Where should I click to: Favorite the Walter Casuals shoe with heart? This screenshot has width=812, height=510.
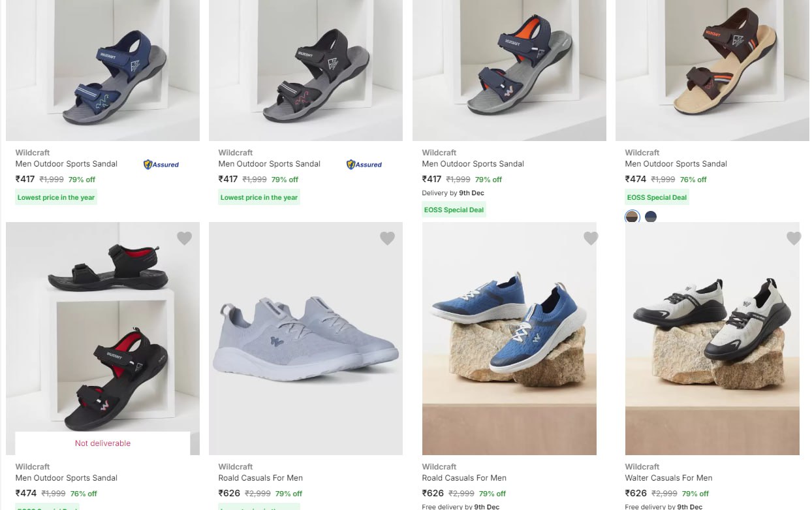[794, 238]
